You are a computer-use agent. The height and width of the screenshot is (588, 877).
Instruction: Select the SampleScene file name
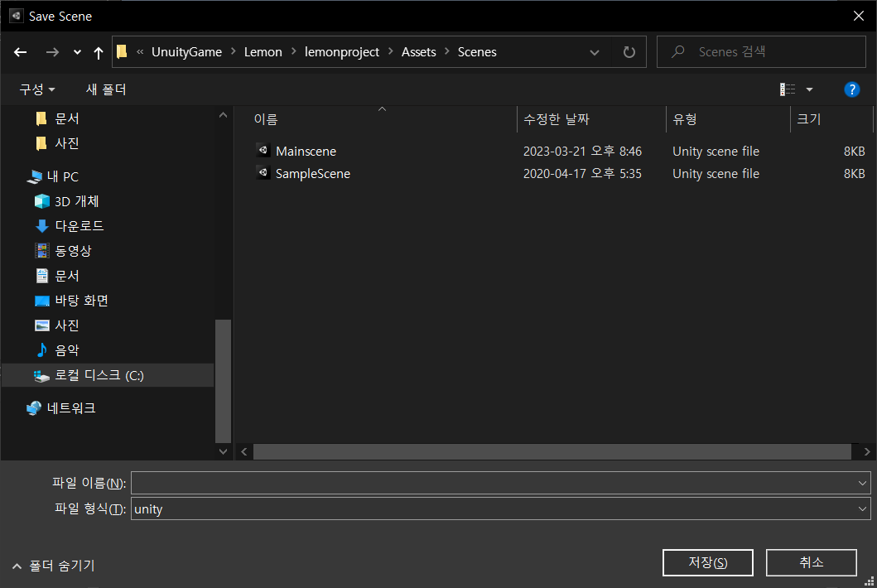313,173
